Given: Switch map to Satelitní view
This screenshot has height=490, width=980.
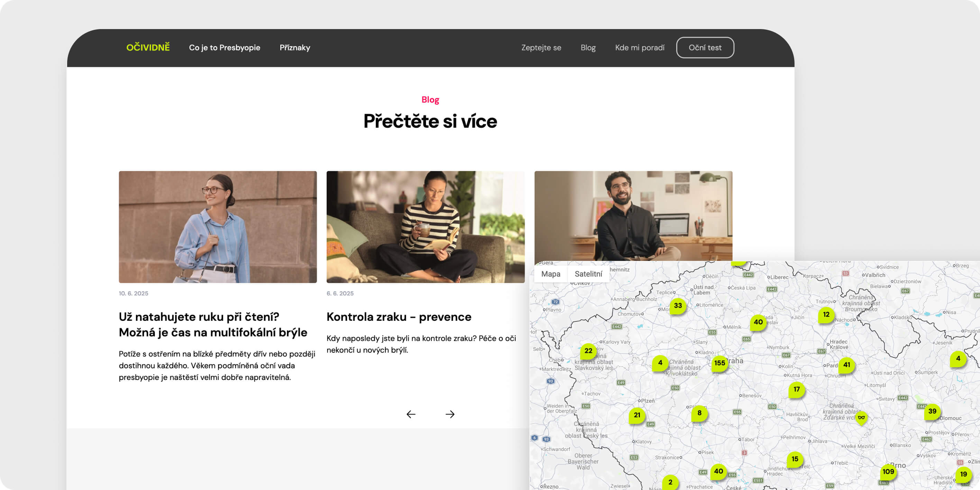Looking at the screenshot, I should [x=588, y=274].
